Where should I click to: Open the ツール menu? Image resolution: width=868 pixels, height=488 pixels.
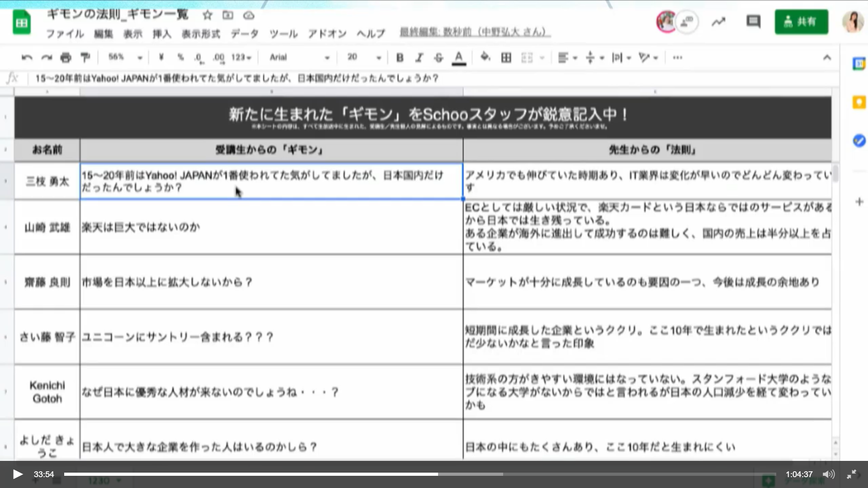click(283, 34)
